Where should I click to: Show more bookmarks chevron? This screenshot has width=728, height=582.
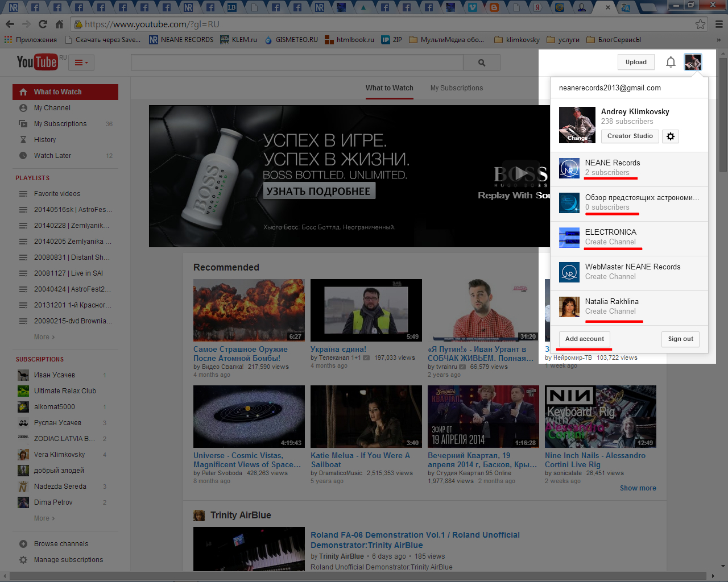pos(719,40)
